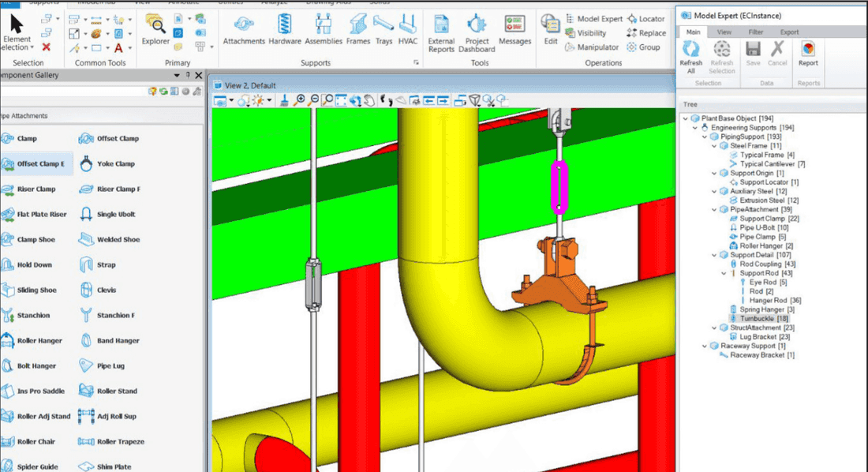Select the Riser Clamp component
Viewport: 868px width, 472px height.
click(x=28, y=189)
